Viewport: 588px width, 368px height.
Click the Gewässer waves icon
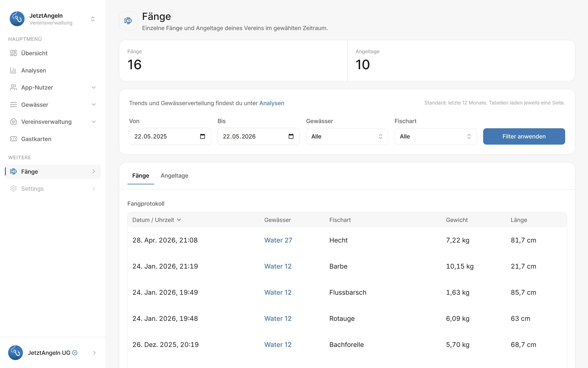13,105
